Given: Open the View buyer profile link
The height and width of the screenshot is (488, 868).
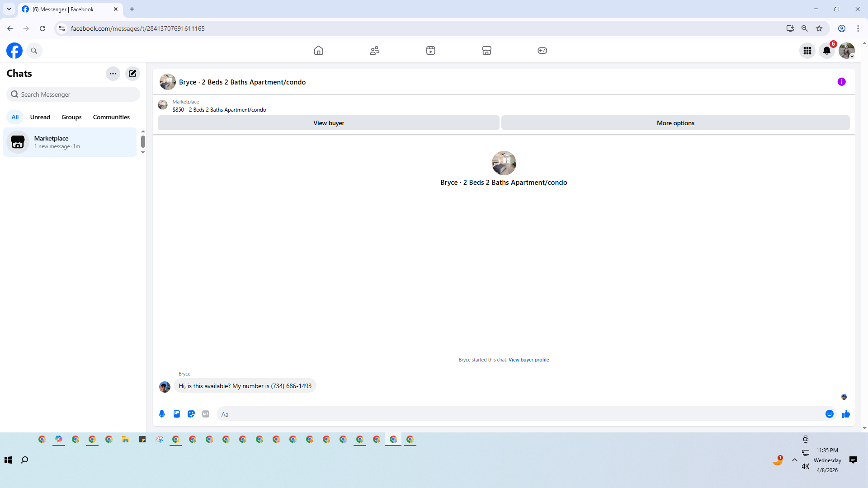Looking at the screenshot, I should (528, 360).
